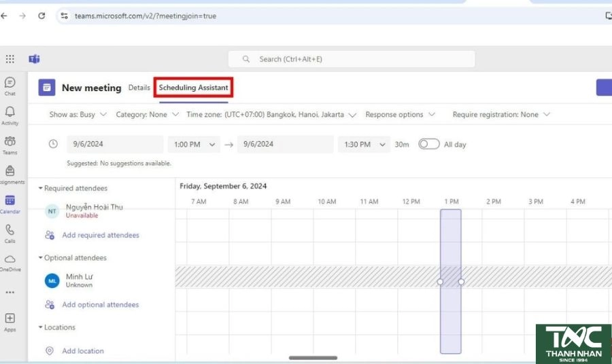The height and width of the screenshot is (364, 612).
Task: Open Teams in the sidebar
Action: (10, 145)
